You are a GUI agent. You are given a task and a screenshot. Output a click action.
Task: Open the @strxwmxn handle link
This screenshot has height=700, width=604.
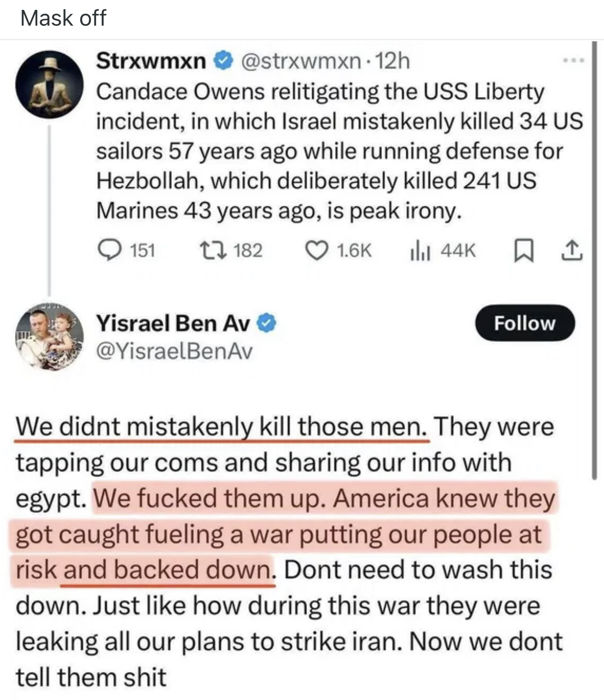(x=301, y=61)
